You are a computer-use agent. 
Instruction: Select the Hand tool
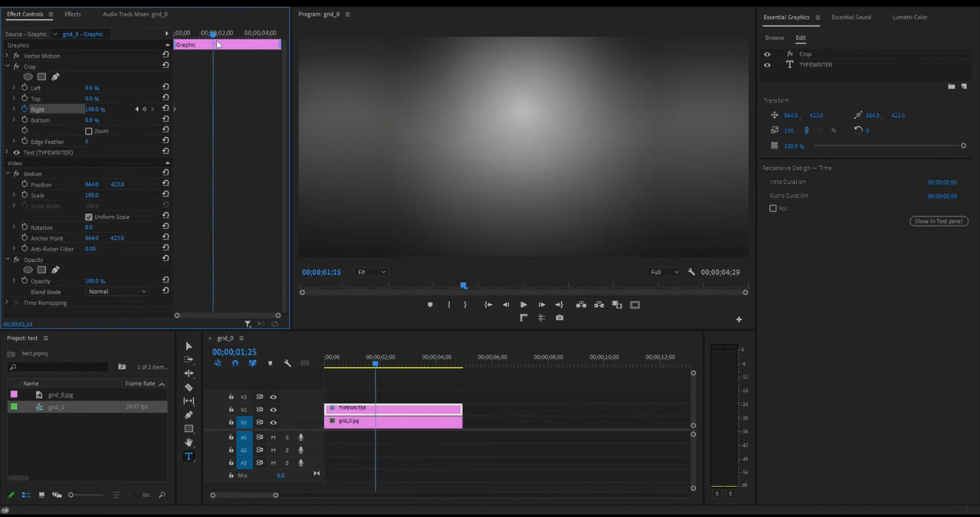point(188,443)
